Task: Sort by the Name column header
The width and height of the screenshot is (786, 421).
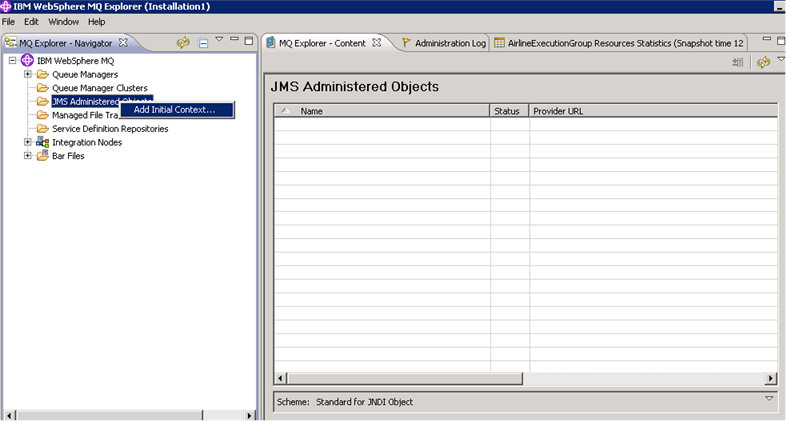Action: [x=381, y=111]
